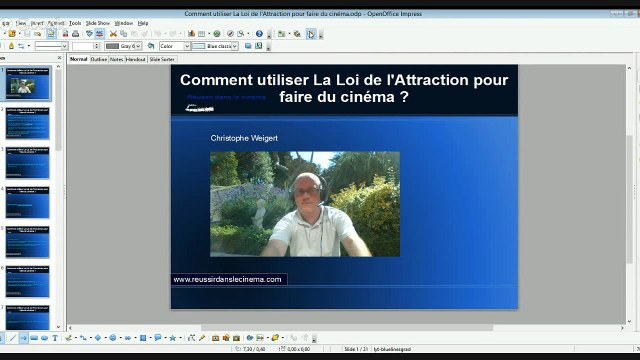Viewport: 640px width, 360px height.
Task: Select the Flowcharts tool
Action: 143,338
